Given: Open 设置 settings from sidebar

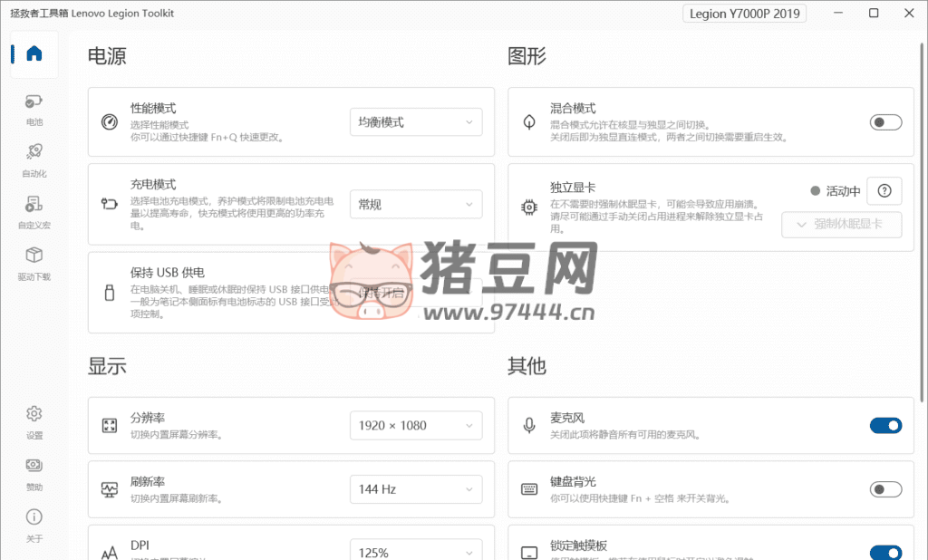Looking at the screenshot, I should point(34,421).
